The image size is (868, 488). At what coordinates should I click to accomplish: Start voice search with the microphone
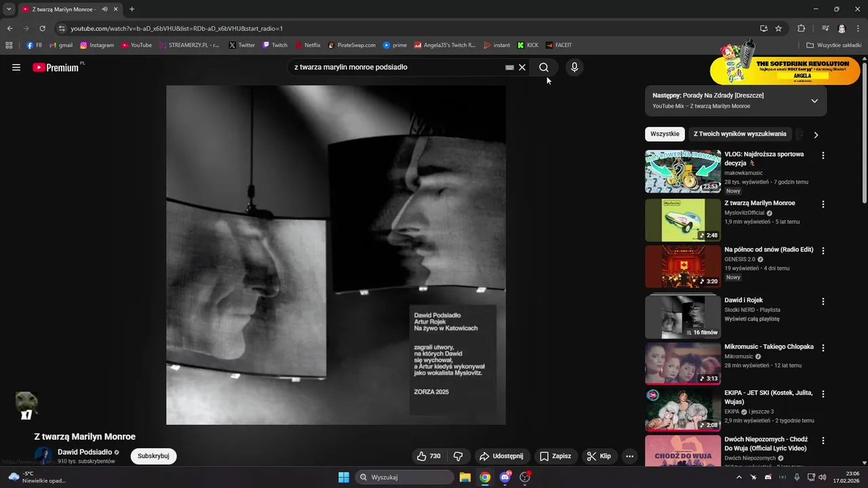tap(574, 67)
